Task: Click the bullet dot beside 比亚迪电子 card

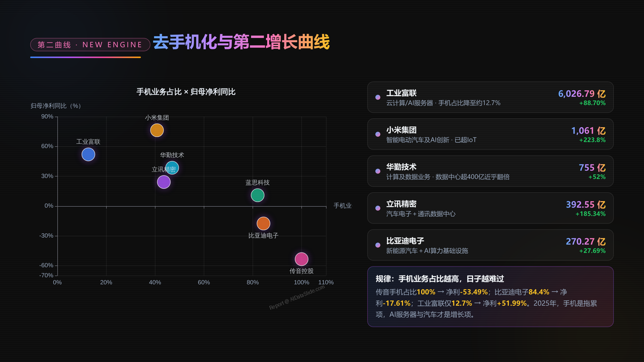Action: click(378, 245)
